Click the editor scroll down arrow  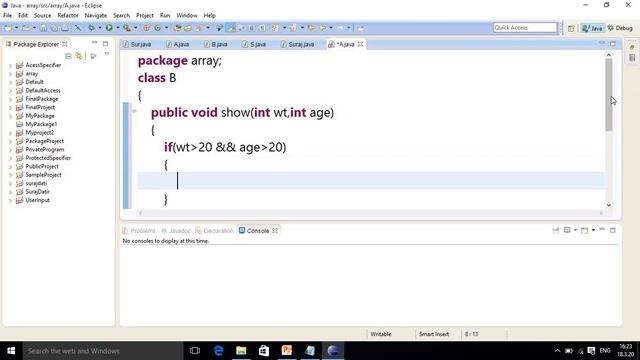[609, 205]
